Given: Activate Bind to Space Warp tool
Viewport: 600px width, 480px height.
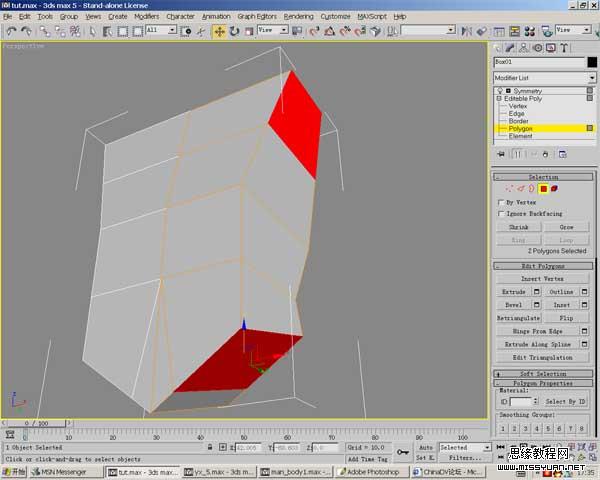Looking at the screenshot, I should tap(75, 31).
